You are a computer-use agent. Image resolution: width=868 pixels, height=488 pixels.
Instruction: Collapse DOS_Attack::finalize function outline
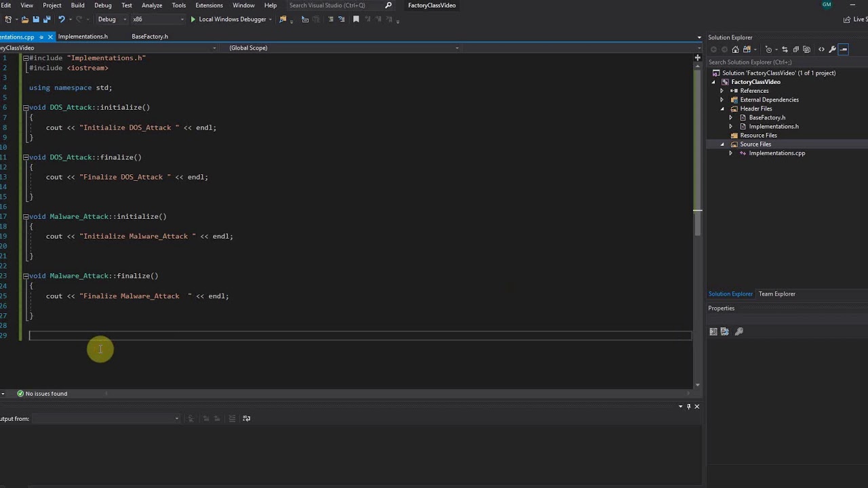click(x=26, y=157)
